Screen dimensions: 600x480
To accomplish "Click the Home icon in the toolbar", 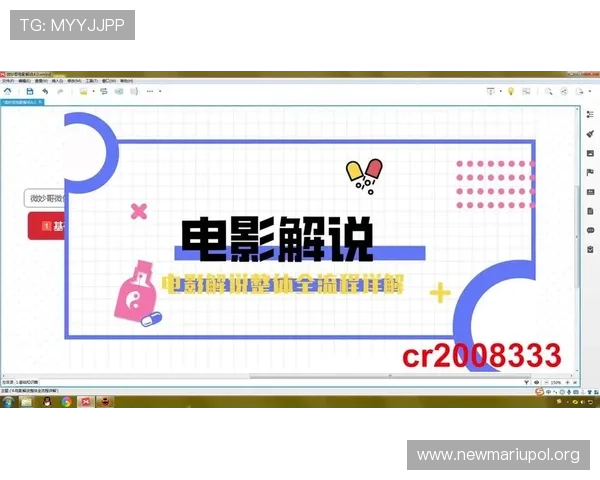I will point(8,91).
